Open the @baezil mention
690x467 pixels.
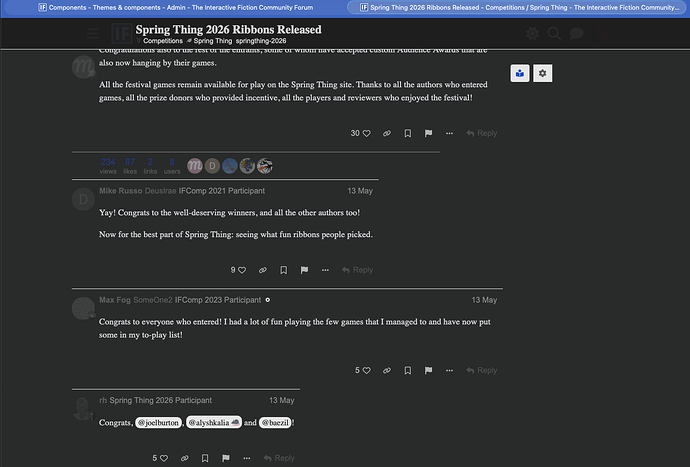(x=275, y=423)
